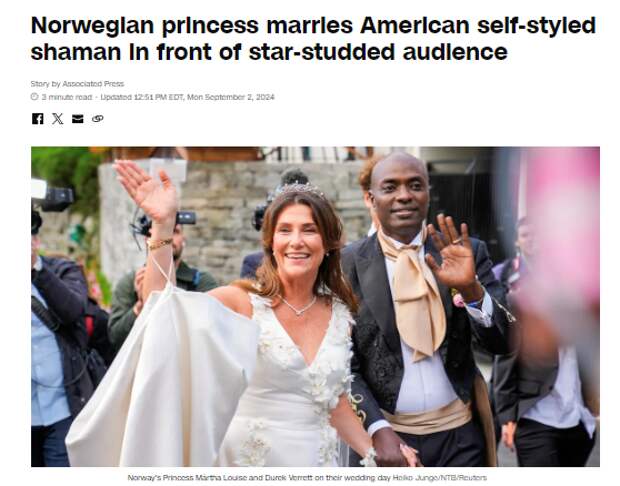Viewport: 620px width, 486px height.
Task: Open the Associated Press byline link
Action: pos(93,84)
